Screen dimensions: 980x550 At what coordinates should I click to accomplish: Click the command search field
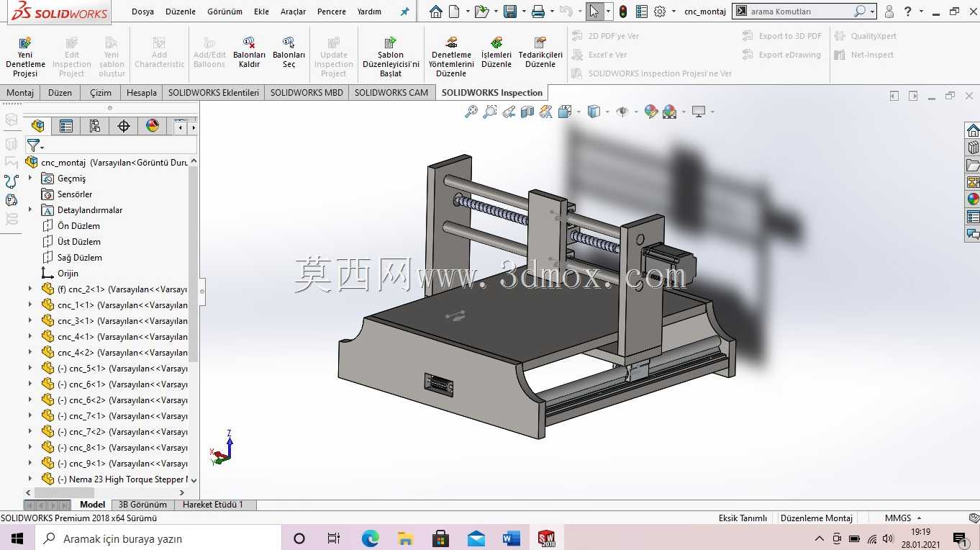click(800, 12)
